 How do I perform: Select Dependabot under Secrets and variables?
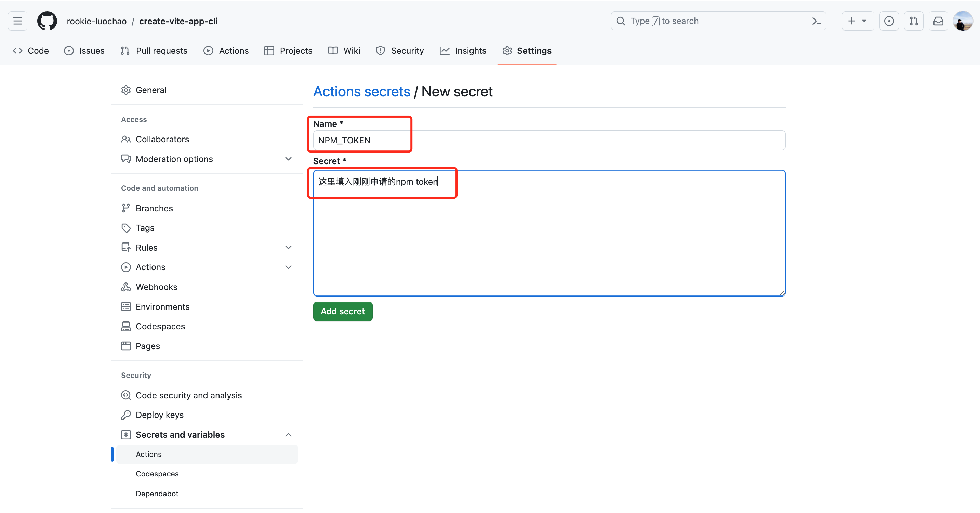tap(207, 494)
